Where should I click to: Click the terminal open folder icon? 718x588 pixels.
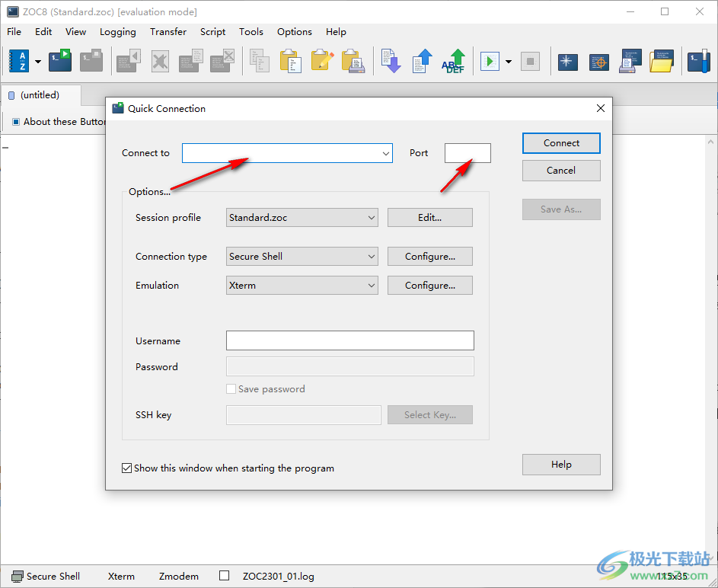click(662, 61)
